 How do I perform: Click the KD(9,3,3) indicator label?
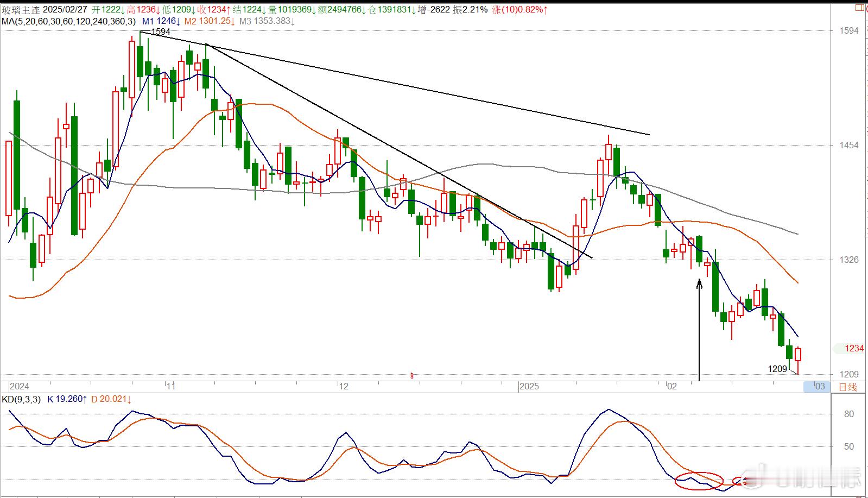coord(22,399)
